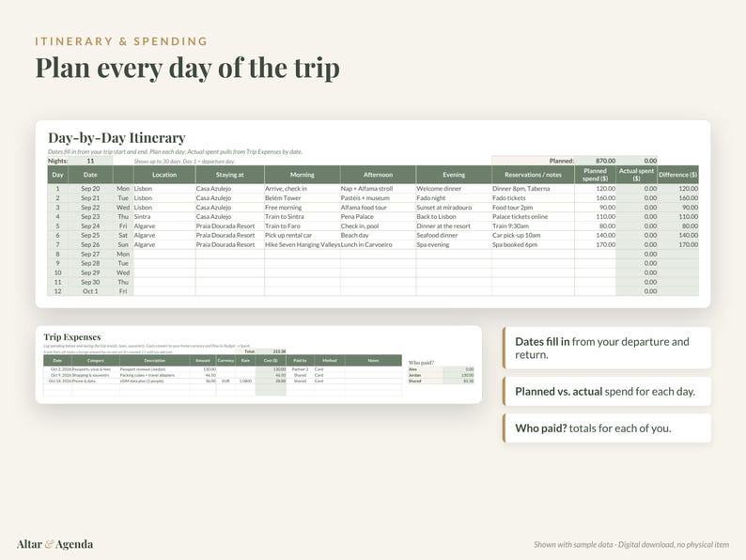The height and width of the screenshot is (560, 746).
Task: Click the "Car pick-up 10am" note
Action: pos(533,235)
